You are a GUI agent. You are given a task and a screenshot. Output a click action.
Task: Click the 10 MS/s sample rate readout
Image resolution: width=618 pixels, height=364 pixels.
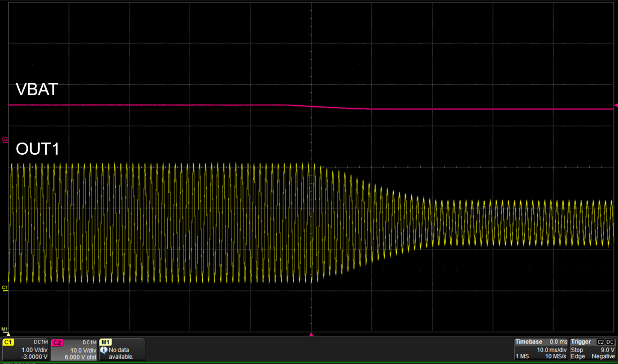coord(556,356)
